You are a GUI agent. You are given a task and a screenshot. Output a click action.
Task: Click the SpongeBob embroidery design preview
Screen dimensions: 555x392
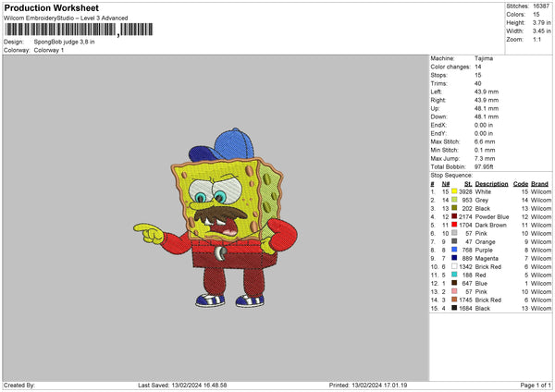[x=216, y=217]
